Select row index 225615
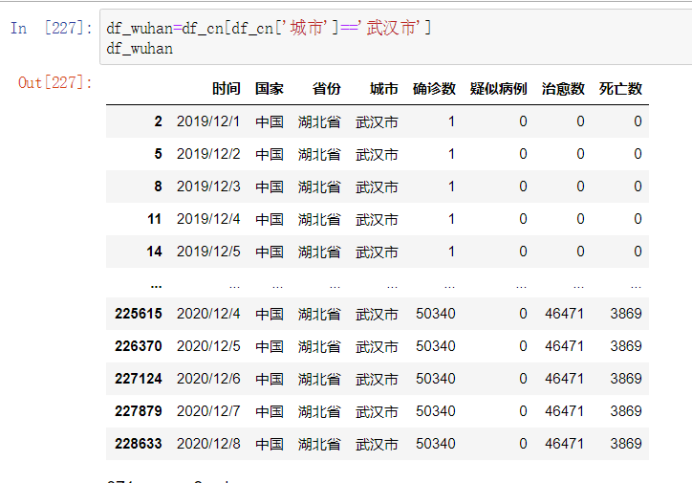The height and width of the screenshot is (483, 693). (x=139, y=314)
